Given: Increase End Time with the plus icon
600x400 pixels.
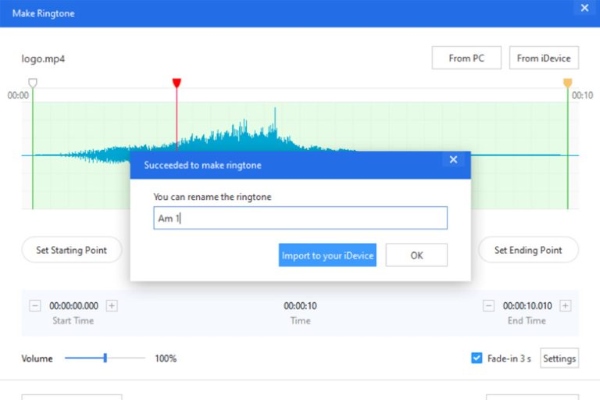Looking at the screenshot, I should [564, 306].
